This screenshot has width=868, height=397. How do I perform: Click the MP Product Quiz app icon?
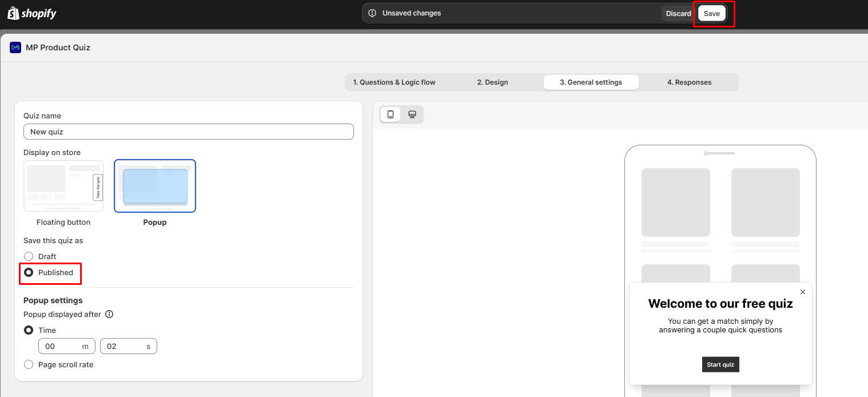click(x=15, y=47)
